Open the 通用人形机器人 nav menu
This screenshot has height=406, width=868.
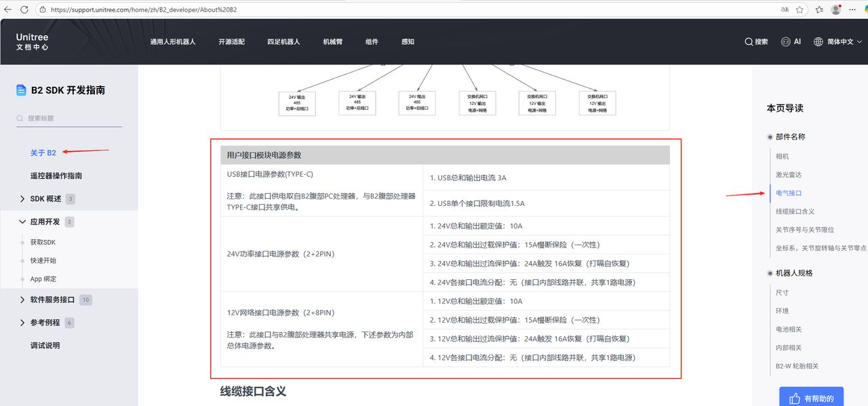pyautogui.click(x=173, y=42)
